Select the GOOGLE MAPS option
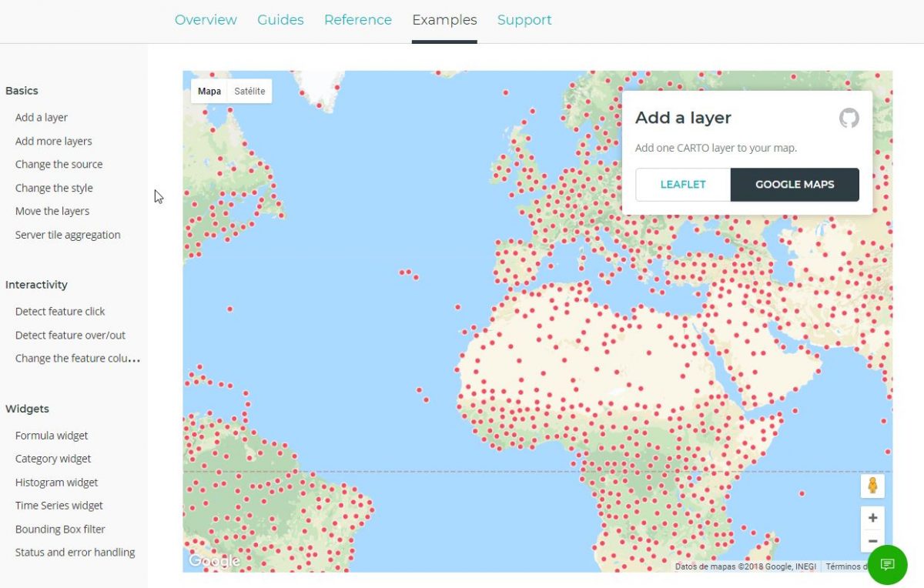The width and height of the screenshot is (924, 588). point(795,185)
